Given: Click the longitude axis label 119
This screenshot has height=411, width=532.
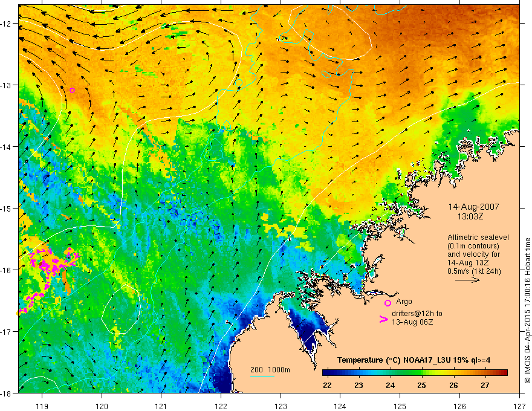Looking at the screenshot, I should click(42, 406).
